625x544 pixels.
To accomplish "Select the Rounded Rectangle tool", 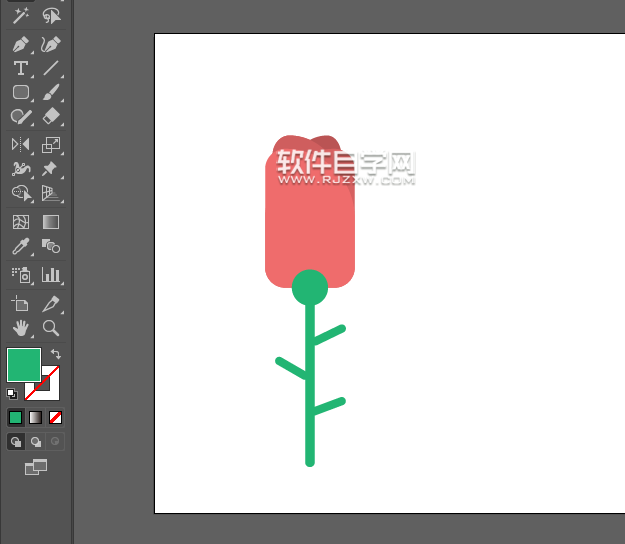I will click(21, 92).
